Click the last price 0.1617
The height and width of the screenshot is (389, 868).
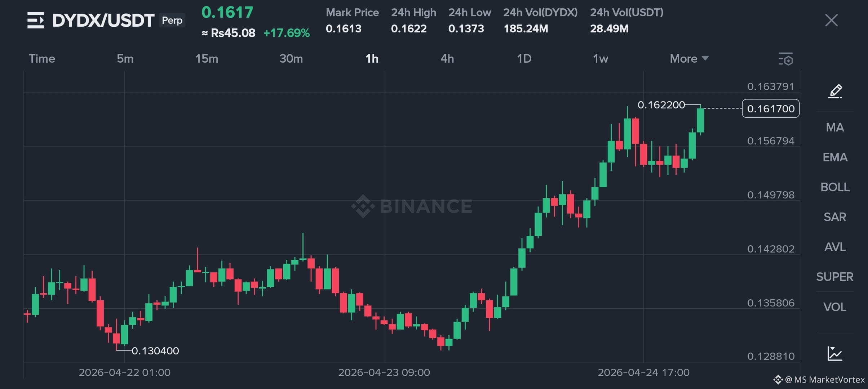[x=227, y=13]
